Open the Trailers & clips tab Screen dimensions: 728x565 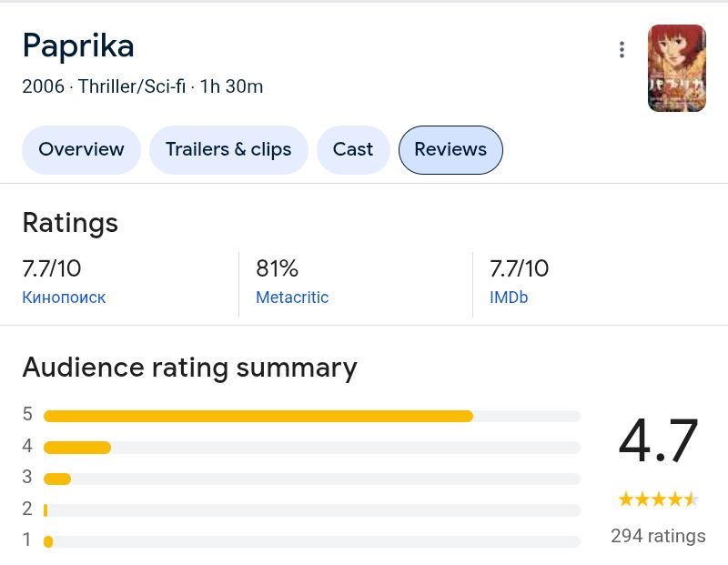coord(228,150)
